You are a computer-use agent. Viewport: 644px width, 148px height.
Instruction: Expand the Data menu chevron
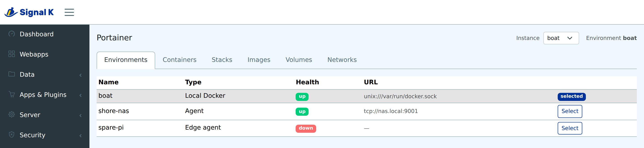click(80, 75)
